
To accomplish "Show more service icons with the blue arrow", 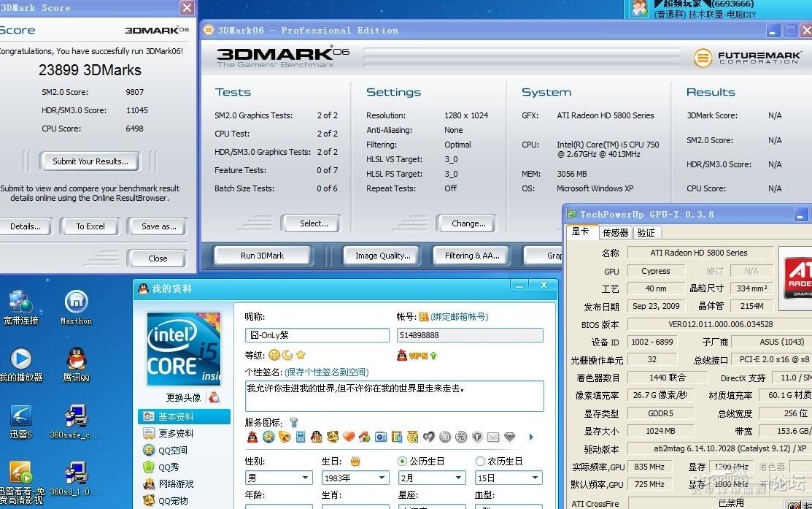I will 531,437.
